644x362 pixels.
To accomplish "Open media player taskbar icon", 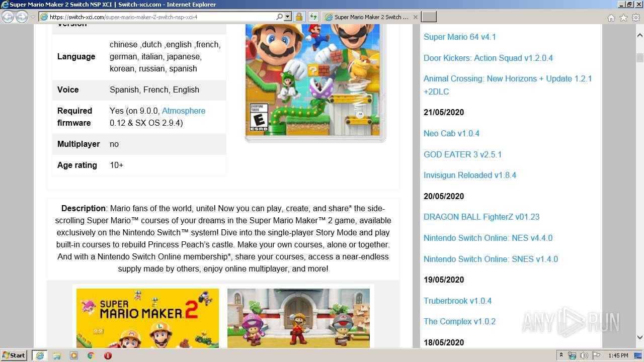I will [74, 355].
